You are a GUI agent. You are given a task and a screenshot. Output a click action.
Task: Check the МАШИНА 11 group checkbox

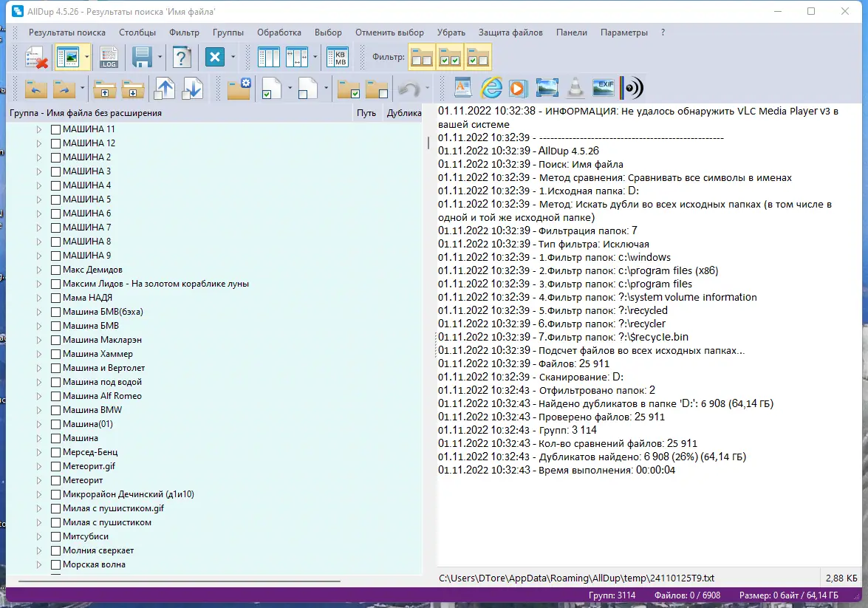tap(55, 129)
